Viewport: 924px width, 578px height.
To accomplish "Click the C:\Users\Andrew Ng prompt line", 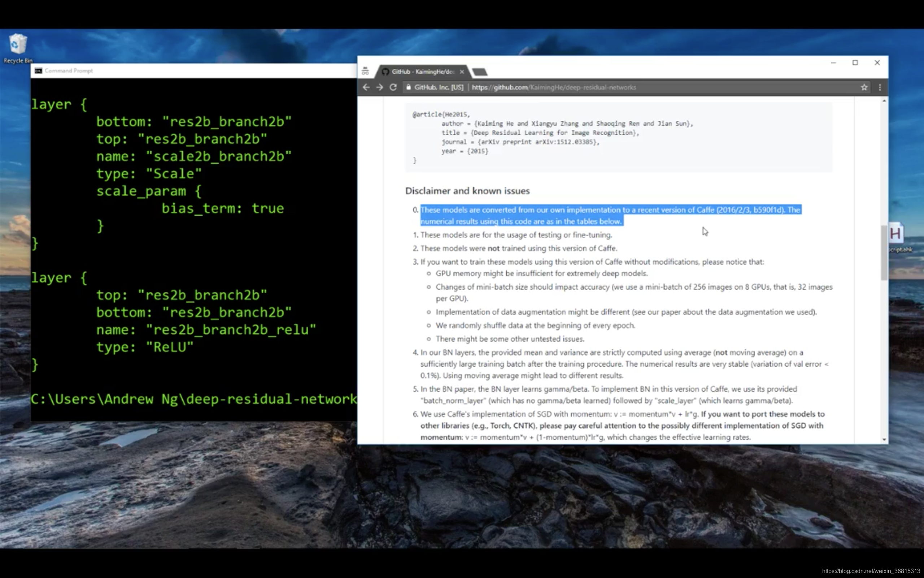I will (x=194, y=399).
